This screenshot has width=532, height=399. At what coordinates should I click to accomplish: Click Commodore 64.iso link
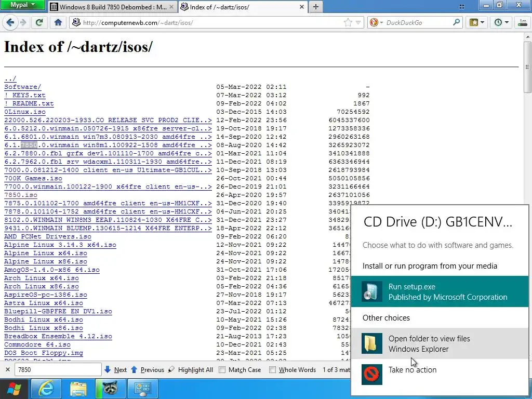pos(37,345)
